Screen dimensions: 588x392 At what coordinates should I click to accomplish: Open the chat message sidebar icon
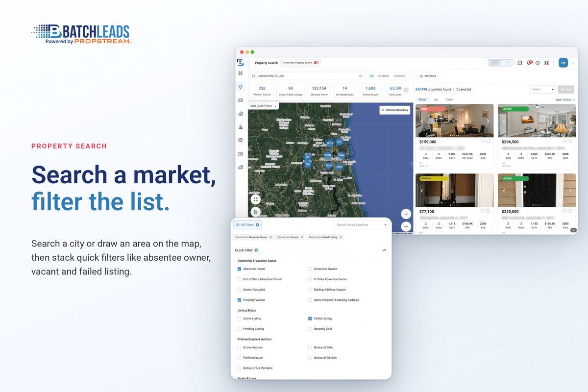point(241,140)
